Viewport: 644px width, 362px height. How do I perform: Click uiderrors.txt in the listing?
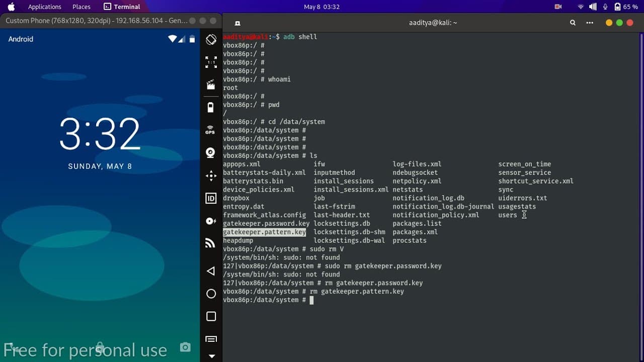[523, 199]
